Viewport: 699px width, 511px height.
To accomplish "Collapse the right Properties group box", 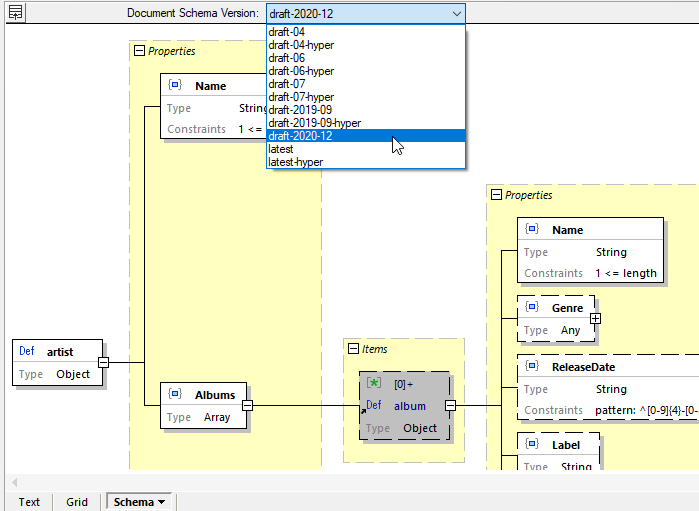I will coord(496,195).
